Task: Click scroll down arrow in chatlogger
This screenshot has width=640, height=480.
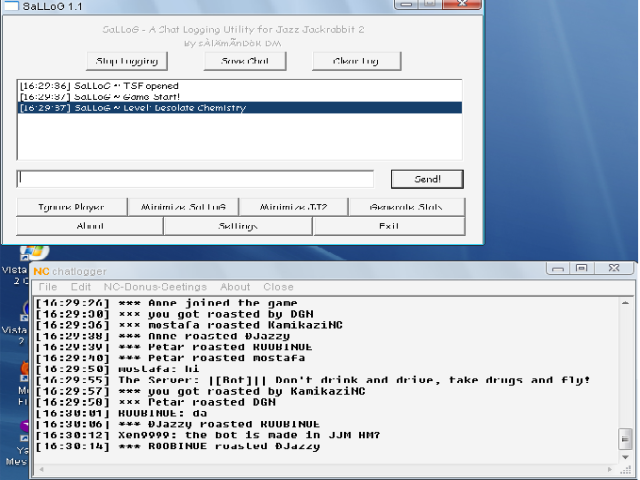Action: 625,457
